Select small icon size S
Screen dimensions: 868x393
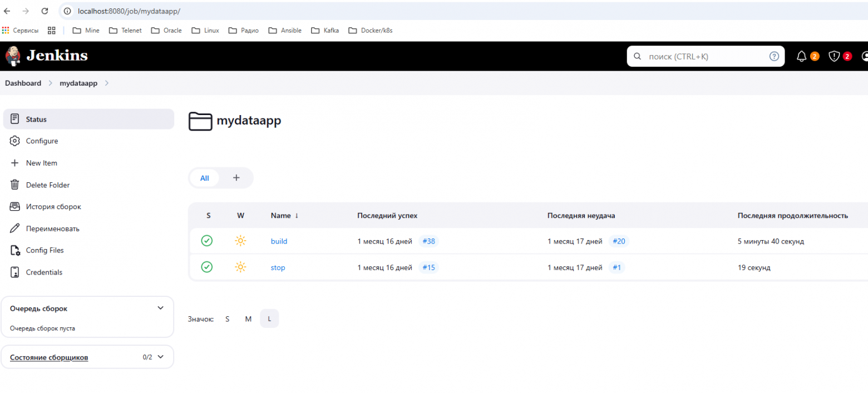(x=227, y=319)
